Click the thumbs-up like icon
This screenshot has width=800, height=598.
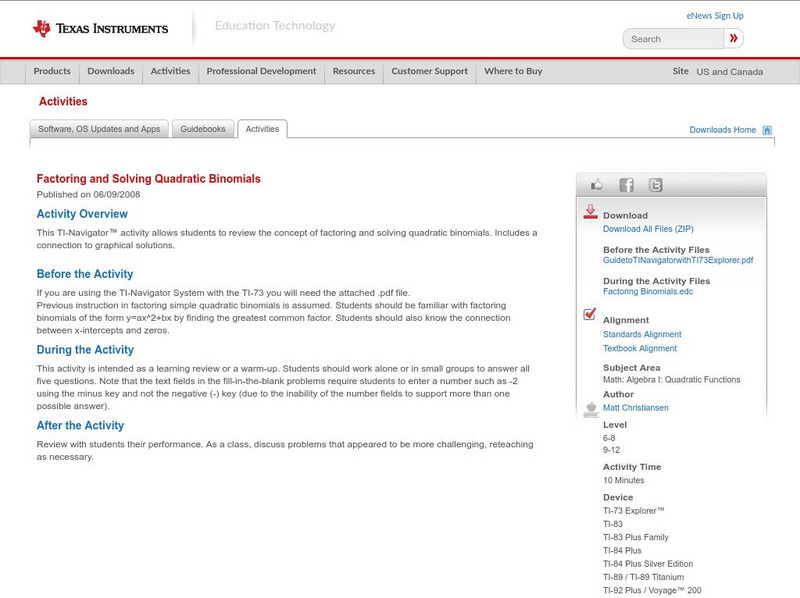596,185
